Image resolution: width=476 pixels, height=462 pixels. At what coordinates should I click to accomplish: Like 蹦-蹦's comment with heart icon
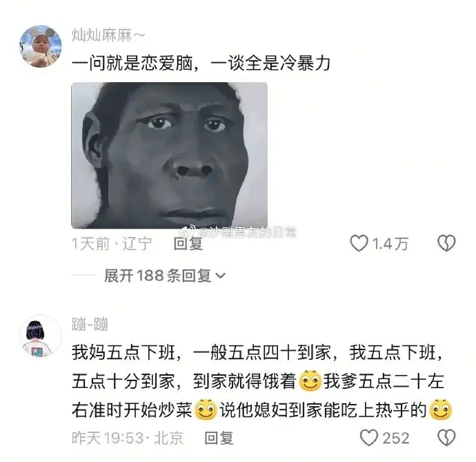pos(368,438)
